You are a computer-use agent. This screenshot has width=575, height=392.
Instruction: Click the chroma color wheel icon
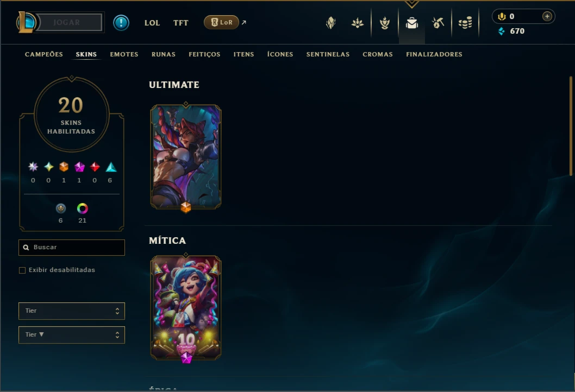83,208
